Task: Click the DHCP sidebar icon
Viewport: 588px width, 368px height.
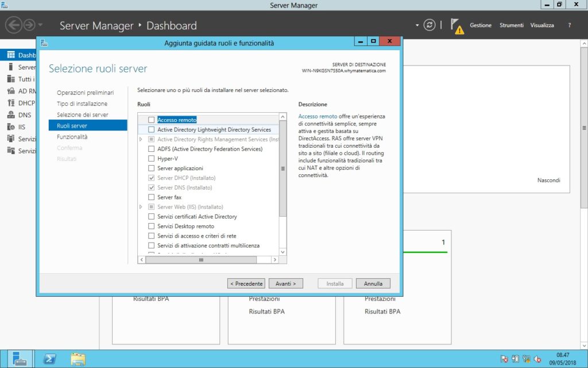Action: tap(10, 103)
